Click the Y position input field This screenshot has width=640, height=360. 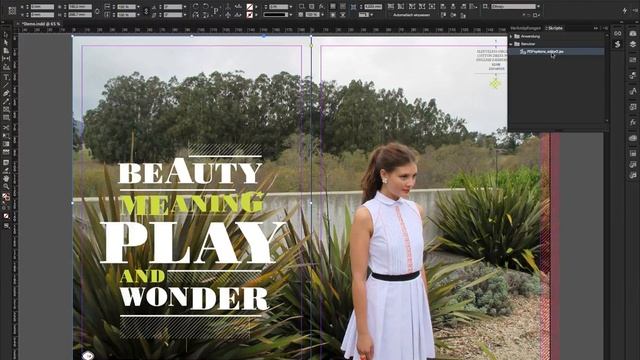tap(42, 15)
